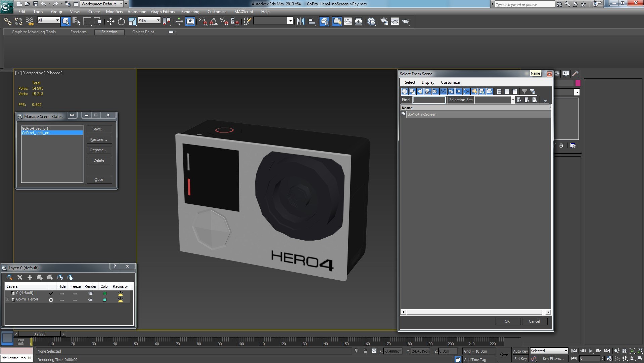644x363 pixels.
Task: Open the Curve Editor from toolbar
Action: (x=348, y=22)
